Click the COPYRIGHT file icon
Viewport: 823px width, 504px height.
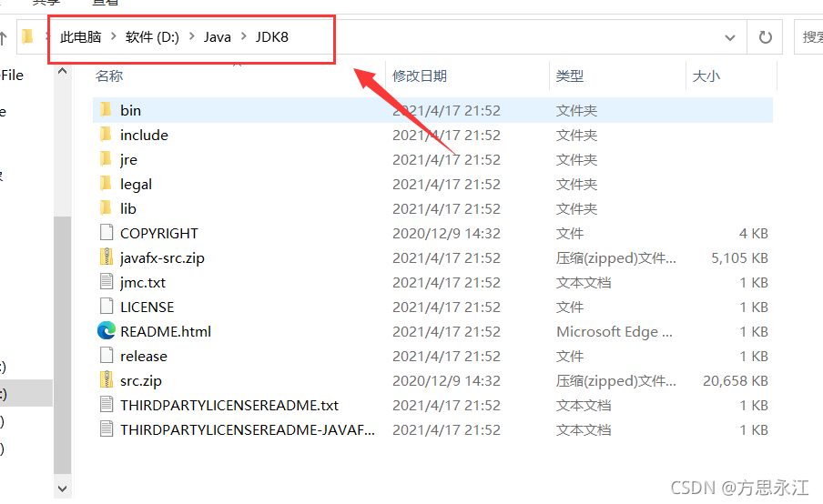point(107,233)
